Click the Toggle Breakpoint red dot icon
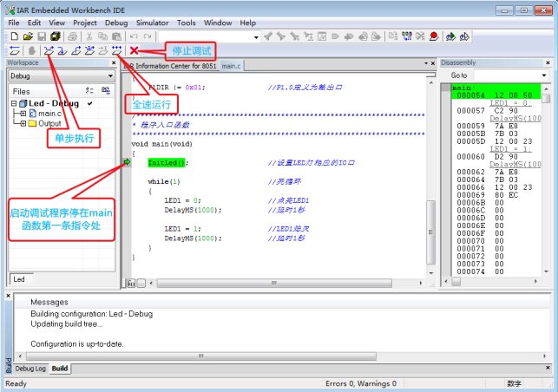Screen dimensions: 558x392 434,36
